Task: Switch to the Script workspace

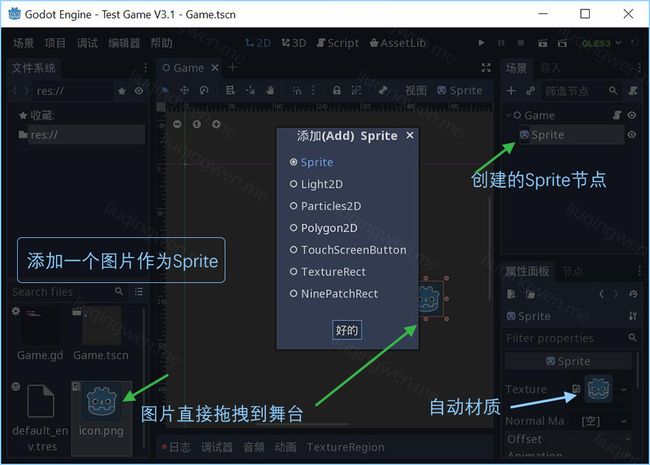Action: (x=338, y=43)
